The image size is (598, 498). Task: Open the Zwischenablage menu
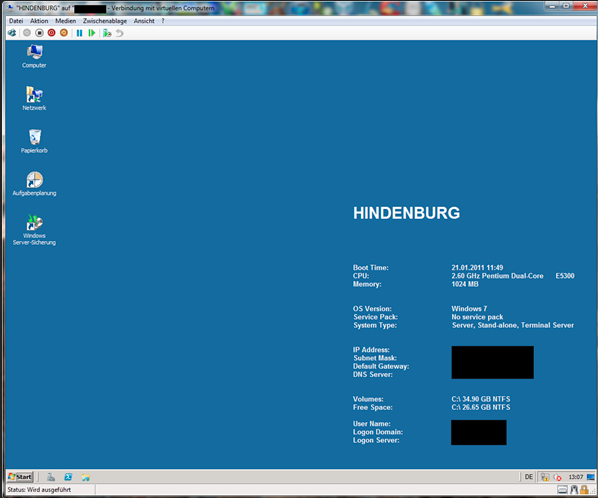(105, 21)
